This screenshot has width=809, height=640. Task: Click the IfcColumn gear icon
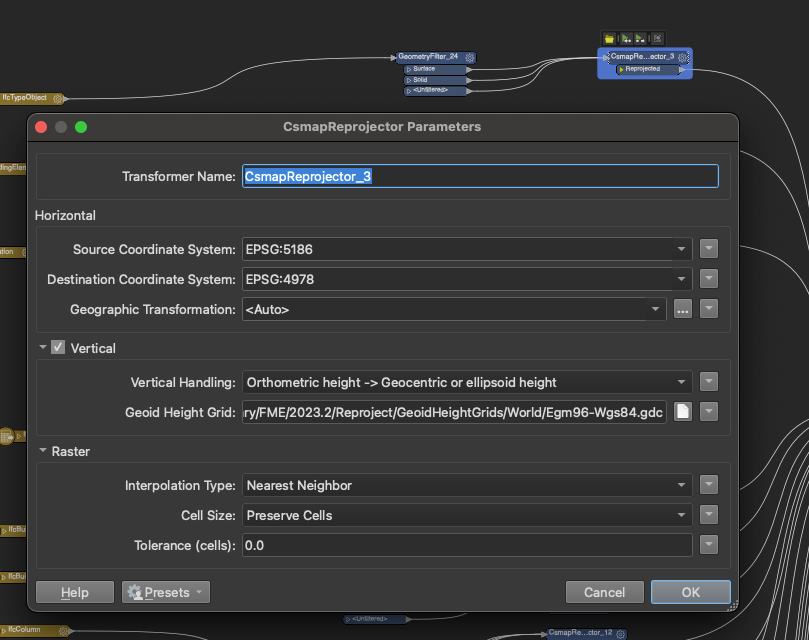click(x=63, y=630)
